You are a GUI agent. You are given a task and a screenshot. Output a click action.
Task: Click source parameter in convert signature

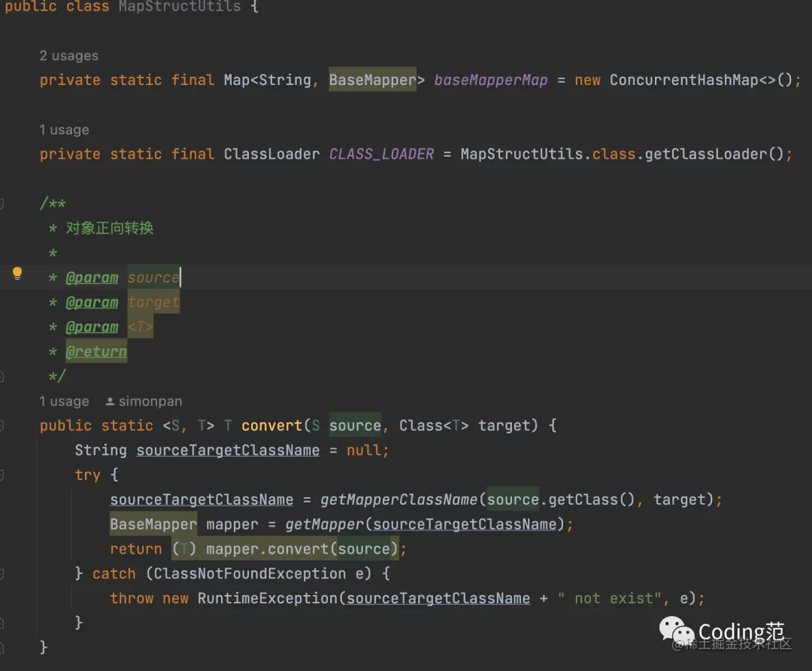coord(355,426)
